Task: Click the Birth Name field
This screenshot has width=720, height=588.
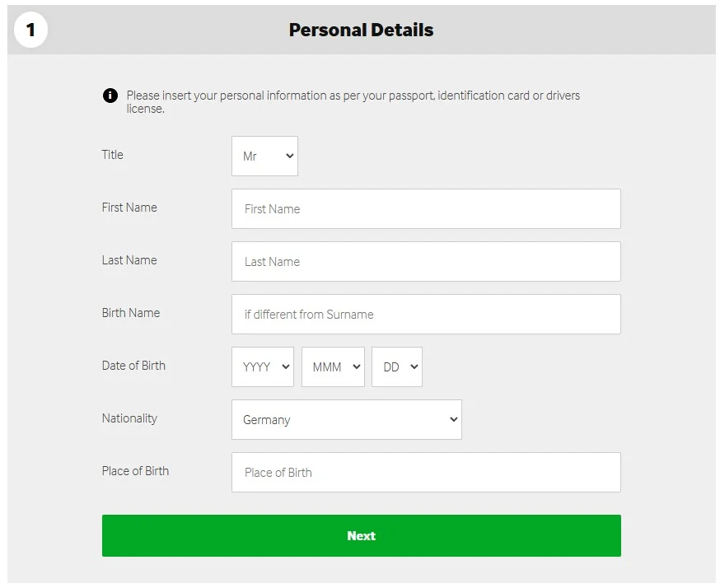Action: [426, 314]
